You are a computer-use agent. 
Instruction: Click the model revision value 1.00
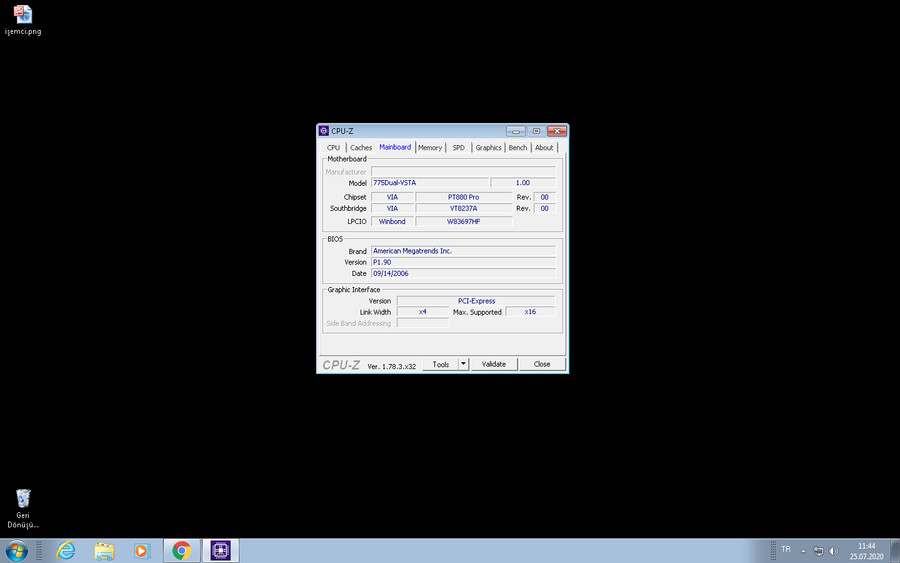523,183
